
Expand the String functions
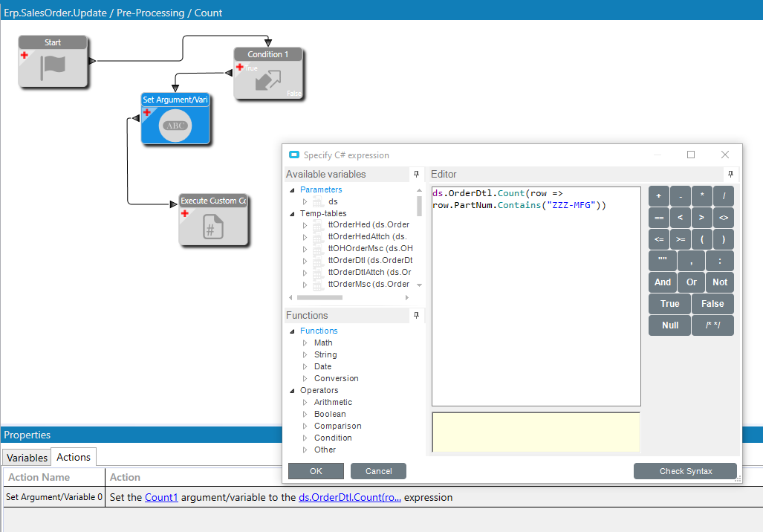pyautogui.click(x=305, y=355)
